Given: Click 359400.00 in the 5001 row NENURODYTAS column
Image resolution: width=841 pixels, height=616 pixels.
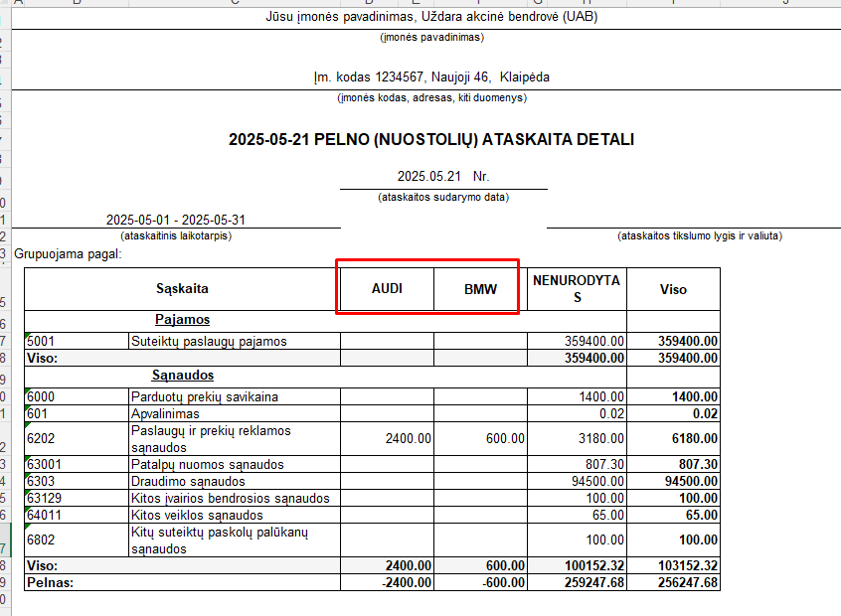Looking at the screenshot, I should 578,341.
